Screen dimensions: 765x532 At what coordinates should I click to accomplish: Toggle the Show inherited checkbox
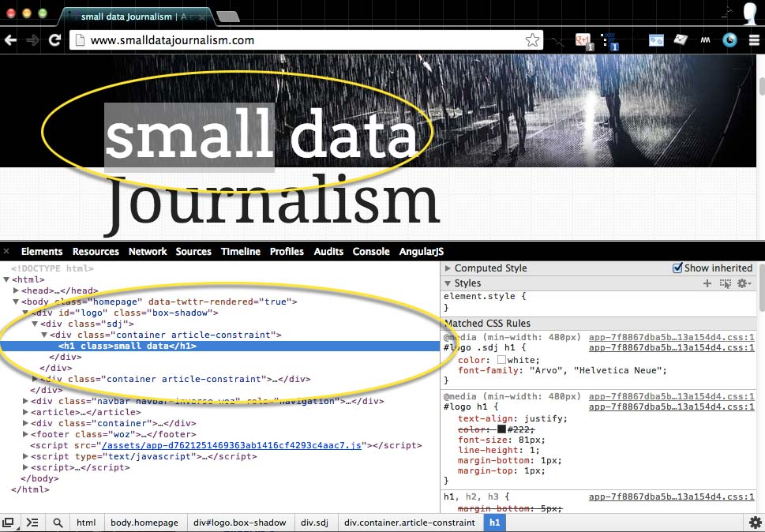[677, 268]
